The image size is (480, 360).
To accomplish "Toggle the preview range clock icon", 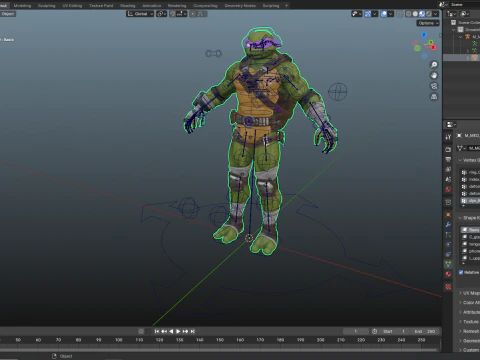I will 374,331.
